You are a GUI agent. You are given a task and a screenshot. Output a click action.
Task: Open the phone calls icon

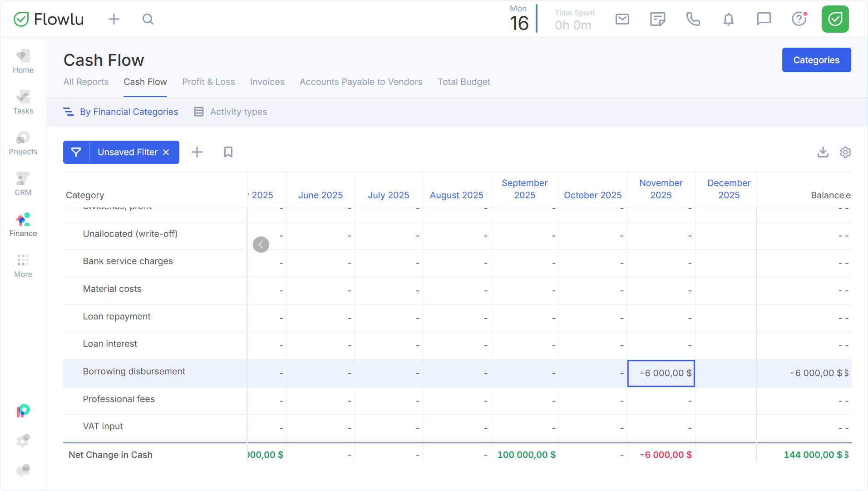pyautogui.click(x=693, y=19)
